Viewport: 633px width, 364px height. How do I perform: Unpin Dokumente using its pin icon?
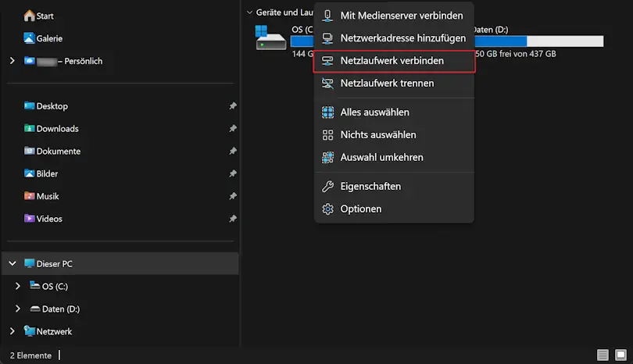click(233, 151)
